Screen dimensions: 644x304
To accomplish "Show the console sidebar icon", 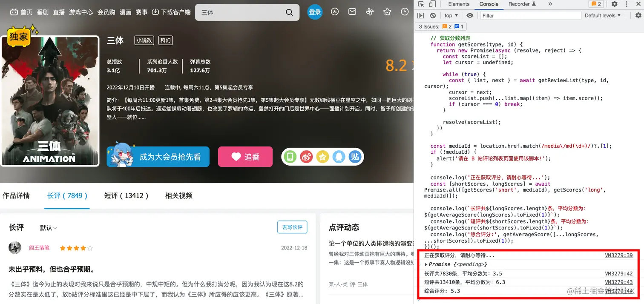I will 421,15.
